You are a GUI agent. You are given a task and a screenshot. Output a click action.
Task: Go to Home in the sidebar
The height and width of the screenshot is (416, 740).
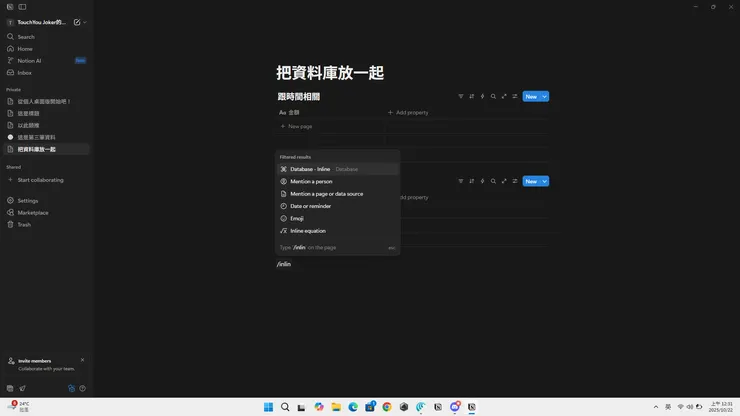click(46, 49)
